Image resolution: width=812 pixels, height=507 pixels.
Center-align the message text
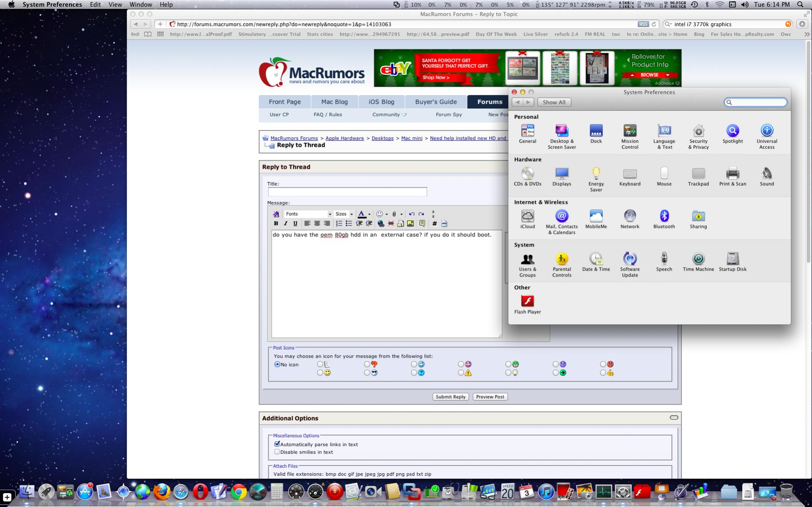(317, 223)
